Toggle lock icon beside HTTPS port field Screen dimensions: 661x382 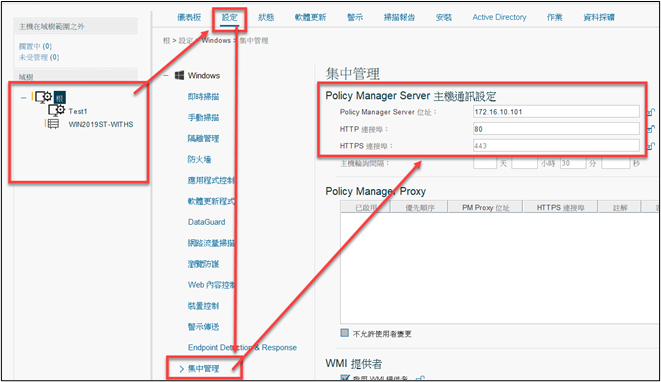[x=651, y=146]
